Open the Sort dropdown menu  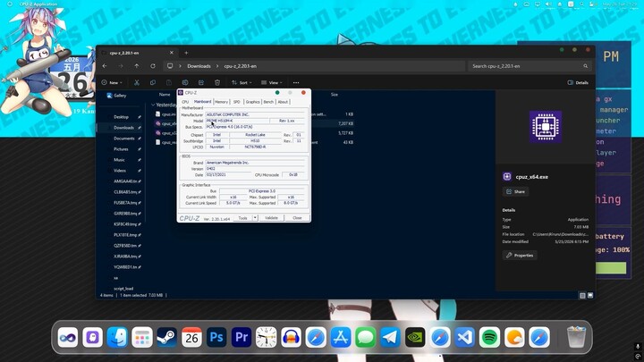(241, 82)
